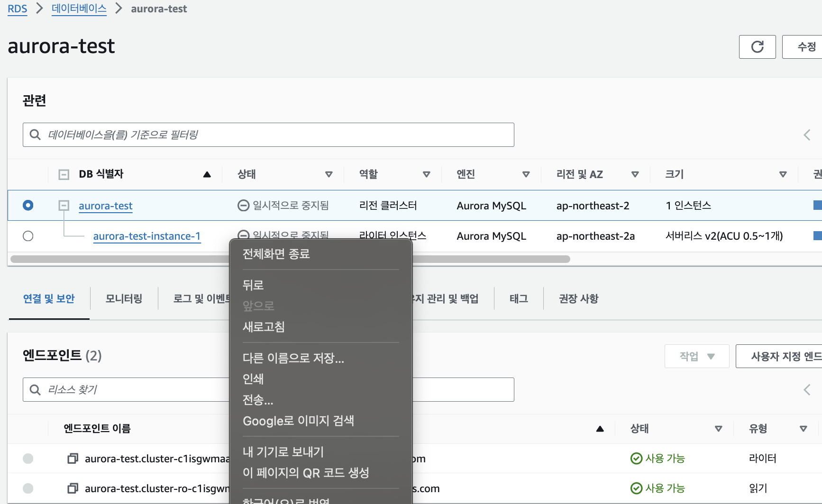Click the endpoints previous page chevron

coord(807,390)
